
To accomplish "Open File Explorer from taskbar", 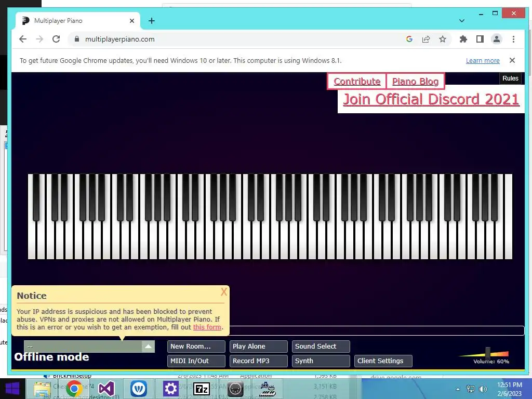I will click(42, 389).
